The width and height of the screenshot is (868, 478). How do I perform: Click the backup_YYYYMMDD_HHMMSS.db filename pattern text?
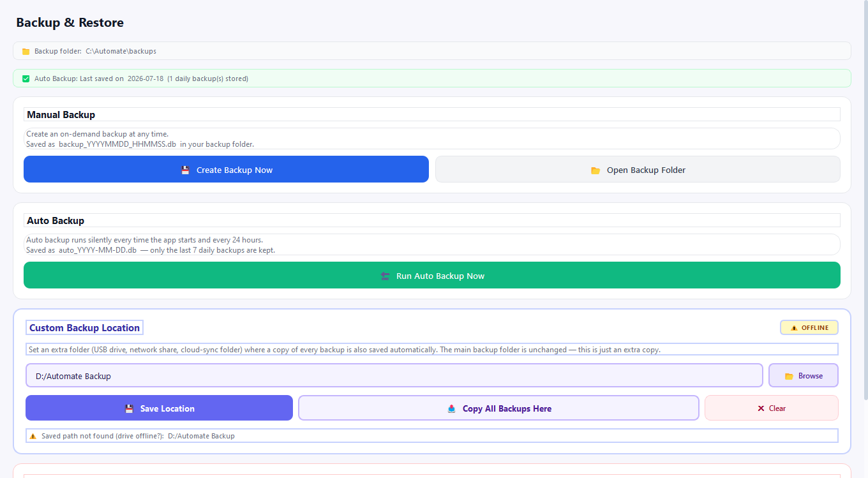(x=117, y=144)
